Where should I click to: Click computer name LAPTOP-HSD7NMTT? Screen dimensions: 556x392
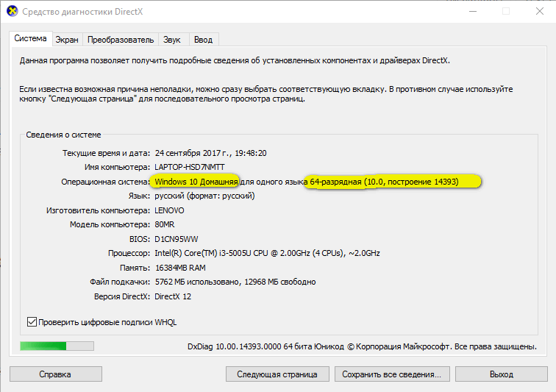(190, 167)
